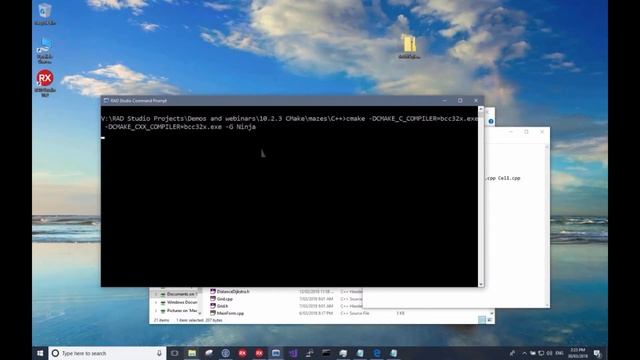Image resolution: width=640 pixels, height=360 pixels.
Task: Click the microphone icon in taskbar search
Action: click(159, 353)
